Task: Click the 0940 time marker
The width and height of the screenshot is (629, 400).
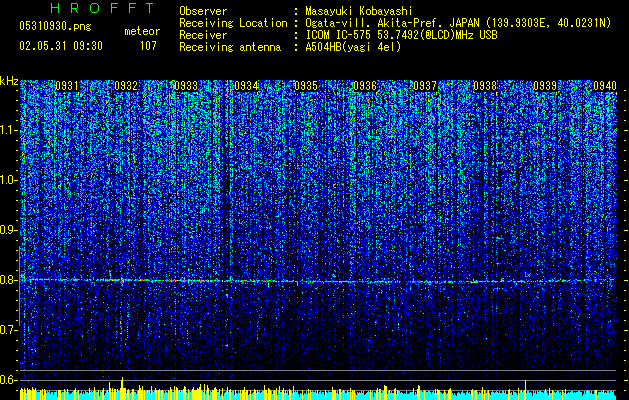Action: [605, 86]
